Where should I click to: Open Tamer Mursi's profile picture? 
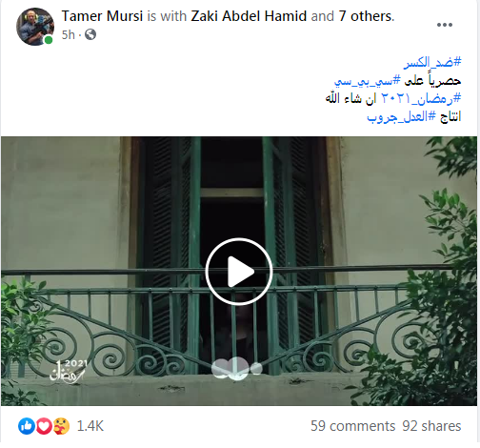coord(35,27)
